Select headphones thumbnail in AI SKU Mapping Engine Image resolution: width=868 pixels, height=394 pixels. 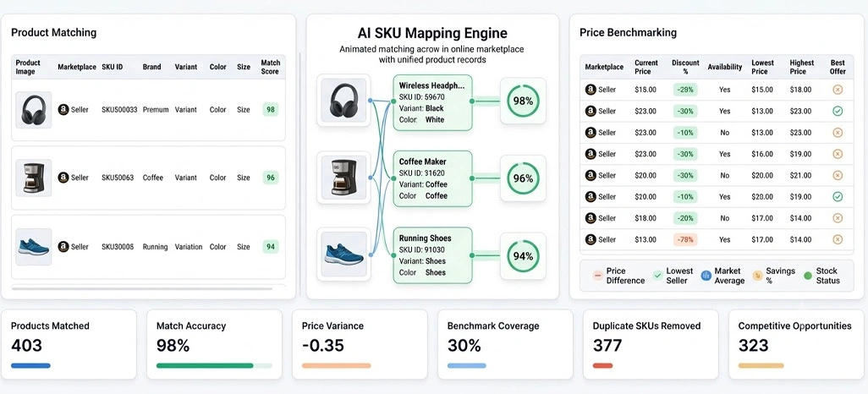coord(343,101)
